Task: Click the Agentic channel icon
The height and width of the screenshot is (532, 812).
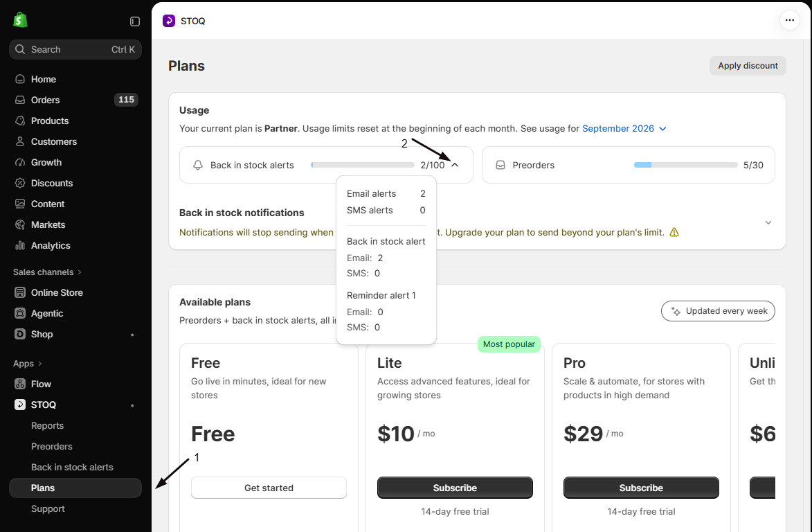Action: point(19,313)
